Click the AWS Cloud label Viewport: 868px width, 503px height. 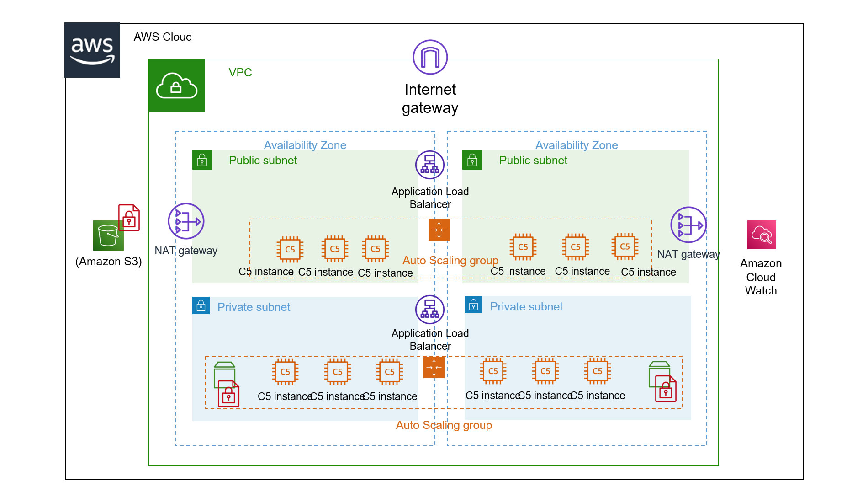point(163,37)
